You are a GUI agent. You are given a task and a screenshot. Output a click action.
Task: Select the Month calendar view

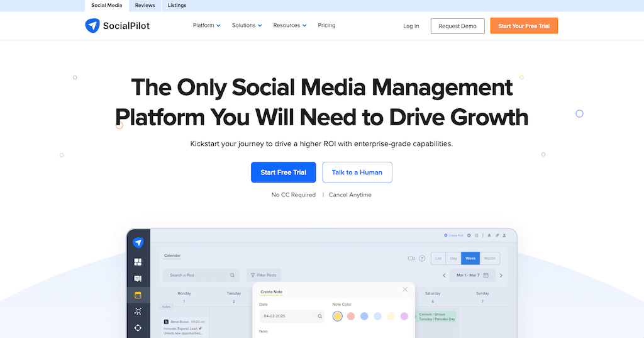pyautogui.click(x=489, y=258)
